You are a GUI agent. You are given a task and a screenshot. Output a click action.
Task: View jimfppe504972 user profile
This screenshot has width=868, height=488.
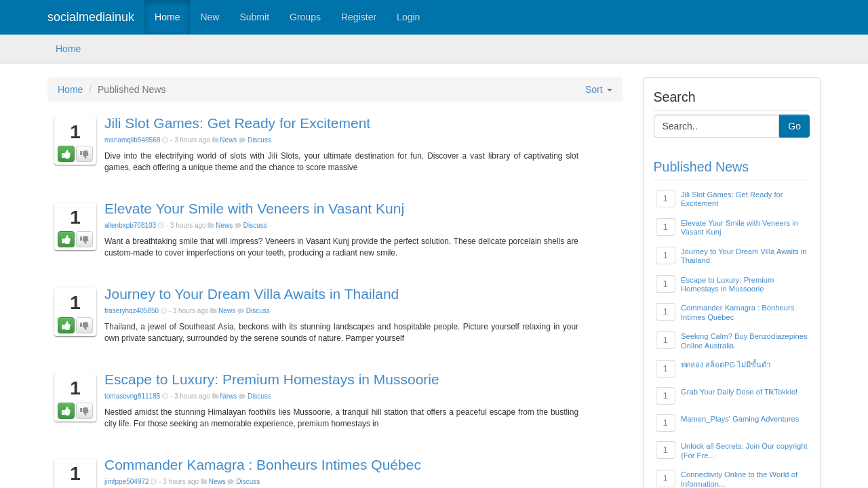pos(127,482)
